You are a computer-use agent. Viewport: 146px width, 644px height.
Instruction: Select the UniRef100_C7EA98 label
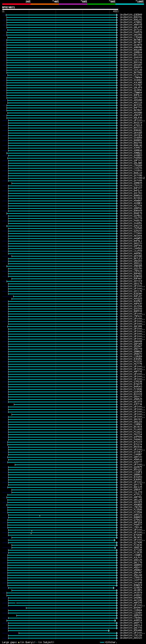pyautogui.click(x=131, y=37)
